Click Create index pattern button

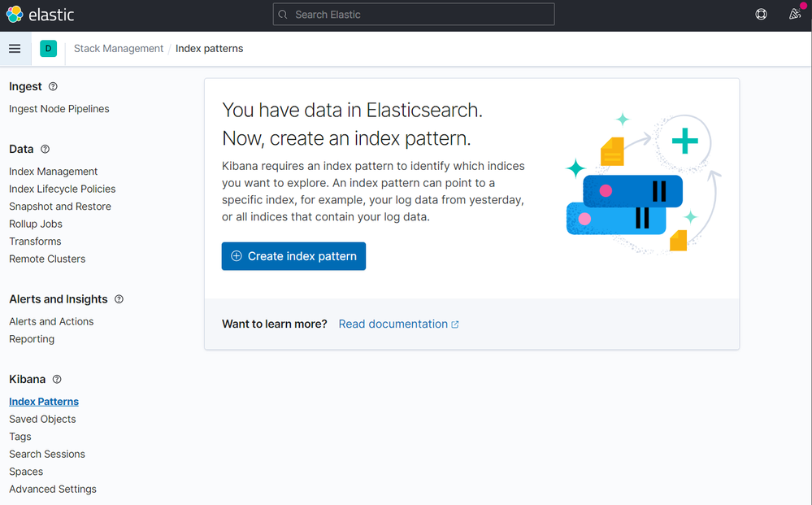point(293,256)
